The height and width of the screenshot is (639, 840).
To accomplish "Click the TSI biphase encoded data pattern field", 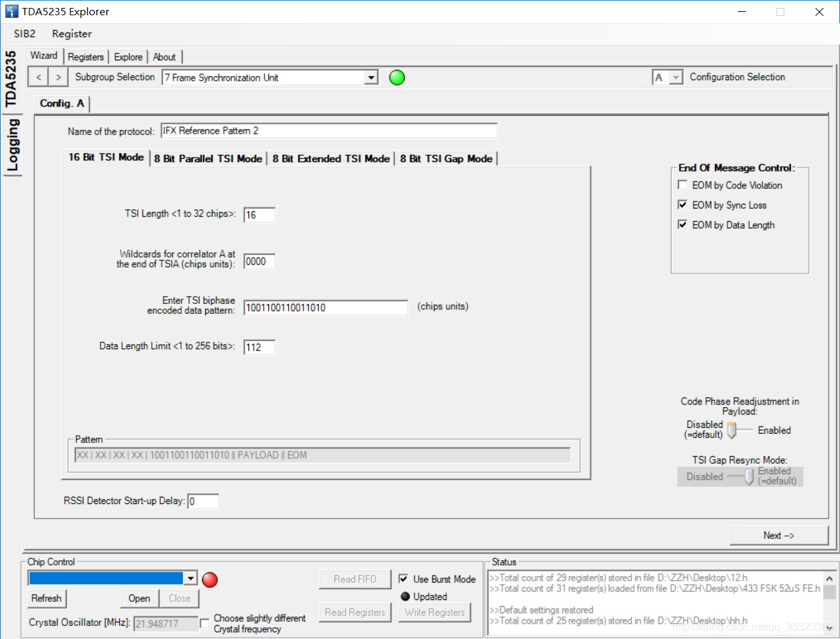I will [x=326, y=307].
